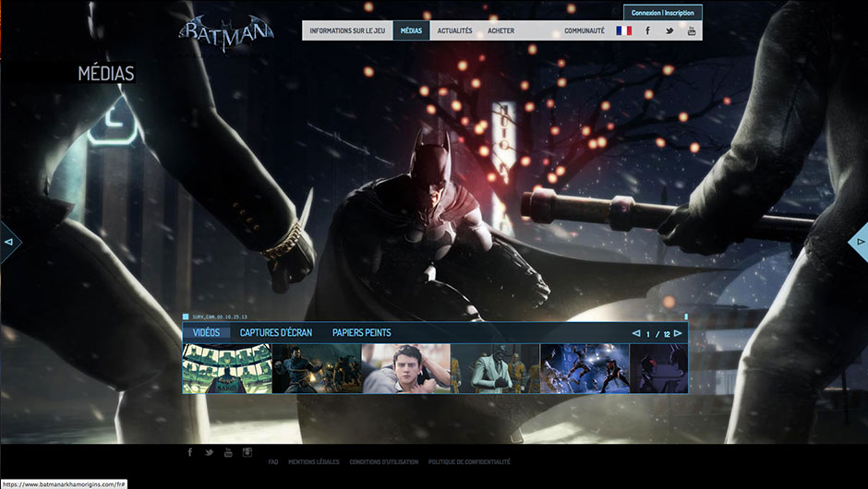The height and width of the screenshot is (489, 868).
Task: Open the footer YouTube icon
Action: pos(228,452)
